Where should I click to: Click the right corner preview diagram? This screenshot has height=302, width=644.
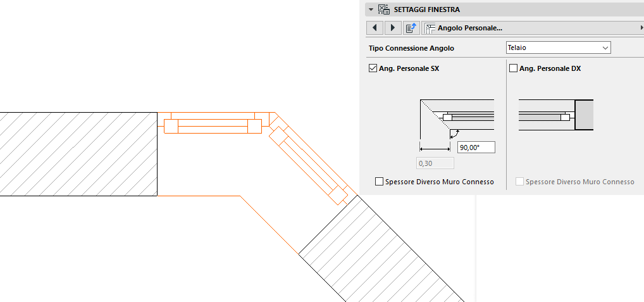556,115
